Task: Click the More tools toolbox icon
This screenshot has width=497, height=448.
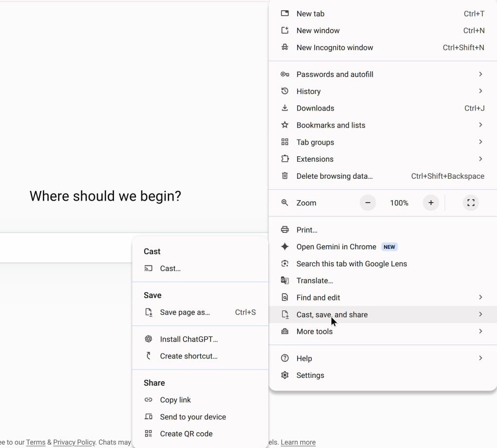Action: [x=285, y=331]
